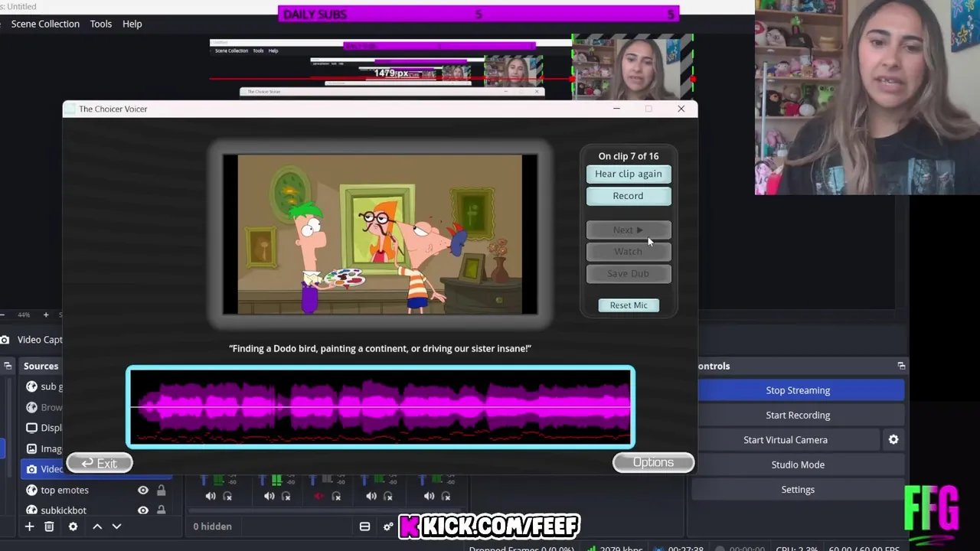Open the Help menu
Viewport: 980px width, 551px height.
[x=132, y=24]
